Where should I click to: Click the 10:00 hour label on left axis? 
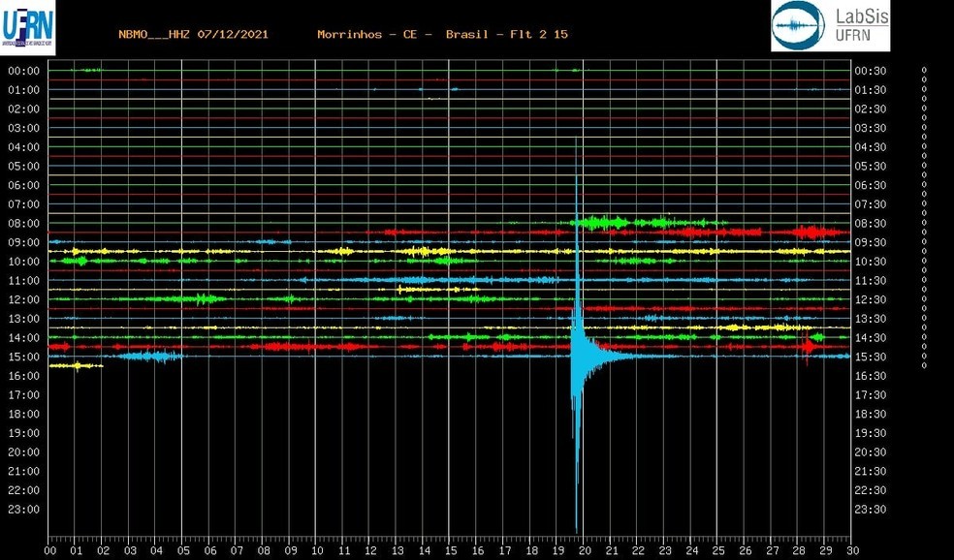(23, 262)
